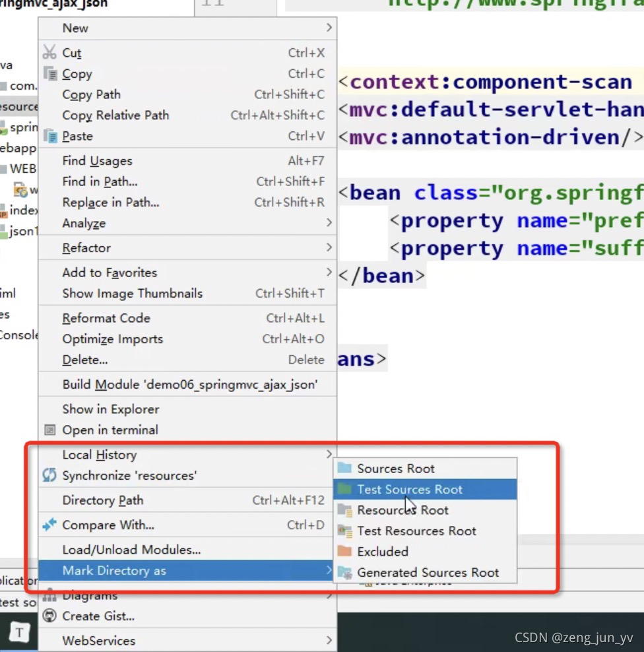Image resolution: width=644 pixels, height=652 pixels.
Task: Choose Show in Explorer
Action: pyautogui.click(x=187, y=409)
